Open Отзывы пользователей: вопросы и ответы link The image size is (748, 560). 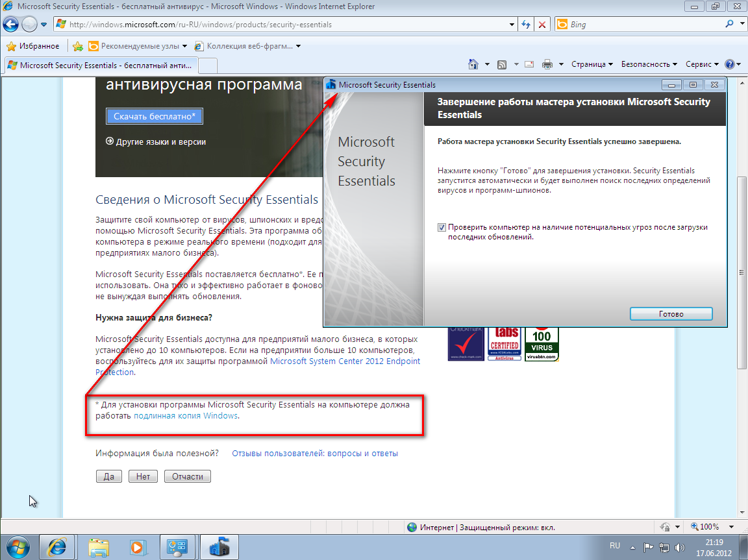point(315,453)
